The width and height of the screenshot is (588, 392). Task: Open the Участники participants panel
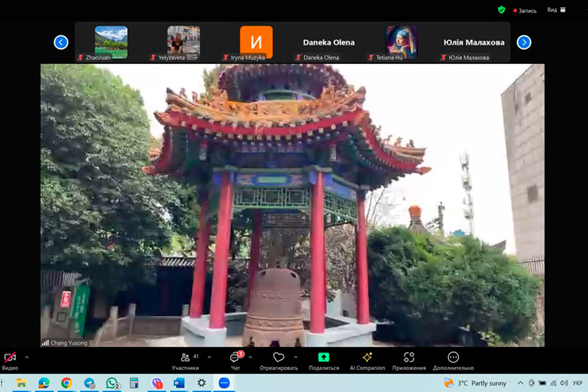(x=186, y=358)
